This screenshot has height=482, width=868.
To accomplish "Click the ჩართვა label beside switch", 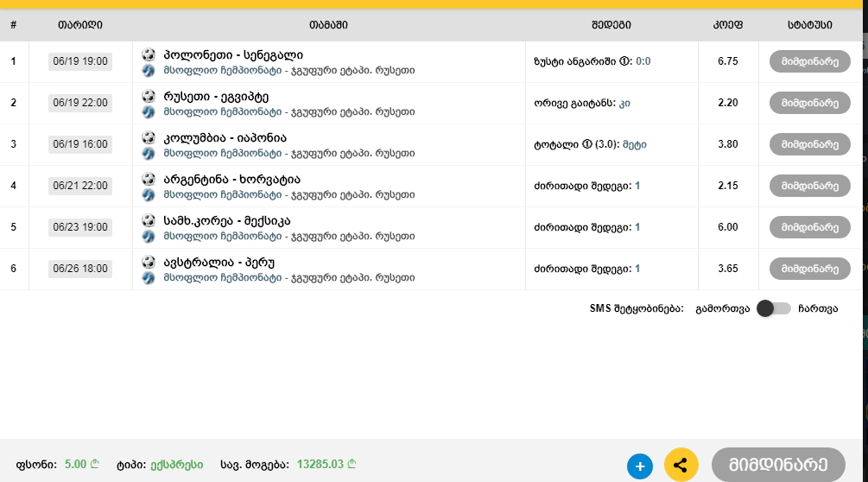I will pos(818,308).
